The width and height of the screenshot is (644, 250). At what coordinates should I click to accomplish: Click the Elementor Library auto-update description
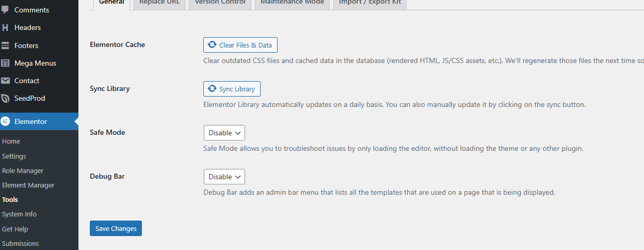394,104
